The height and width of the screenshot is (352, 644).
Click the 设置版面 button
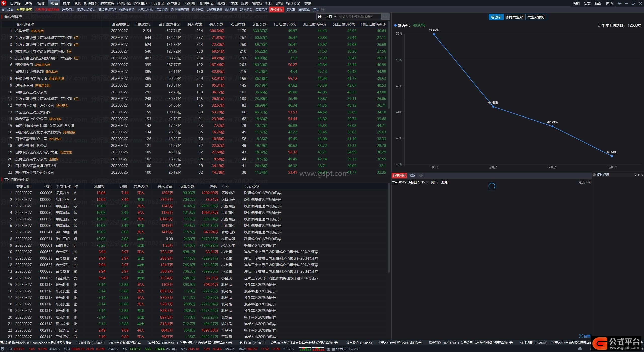[7, 10]
